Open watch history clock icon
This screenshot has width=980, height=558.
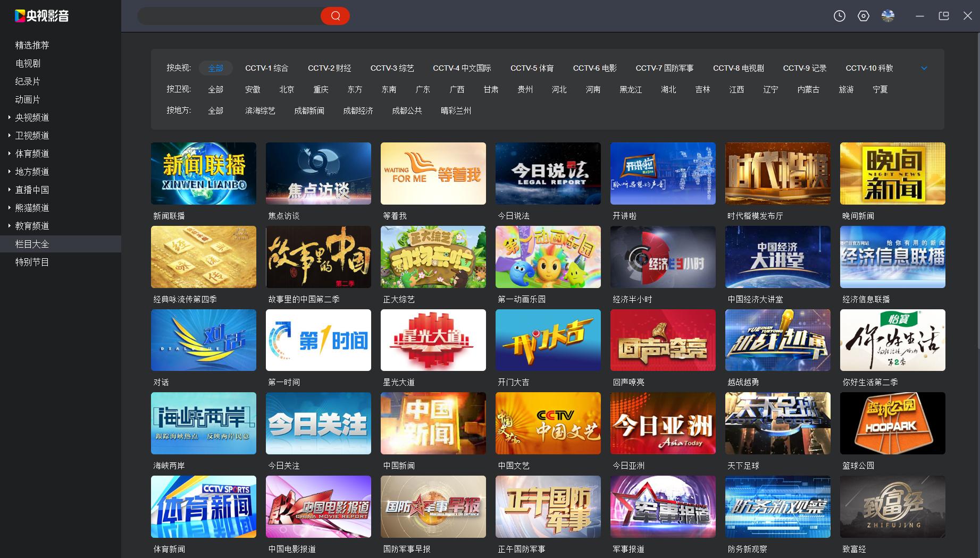840,16
